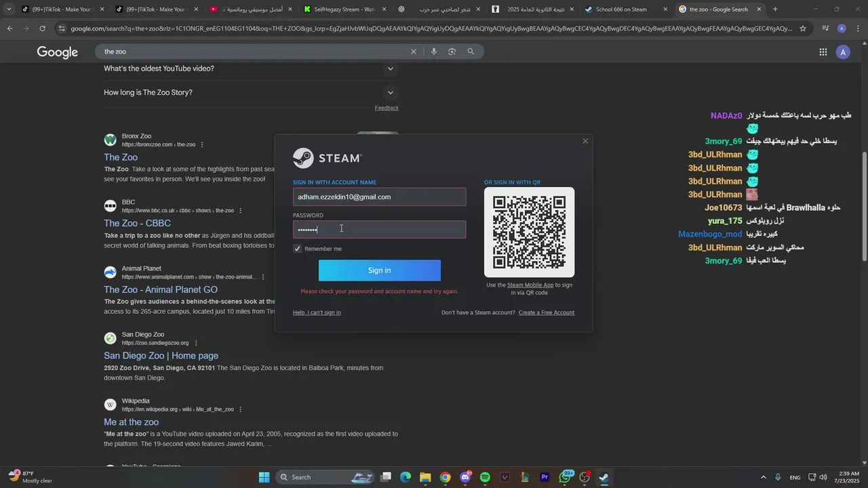Open more options for Bronx Zoo result
868x488 pixels.
pos(202,144)
